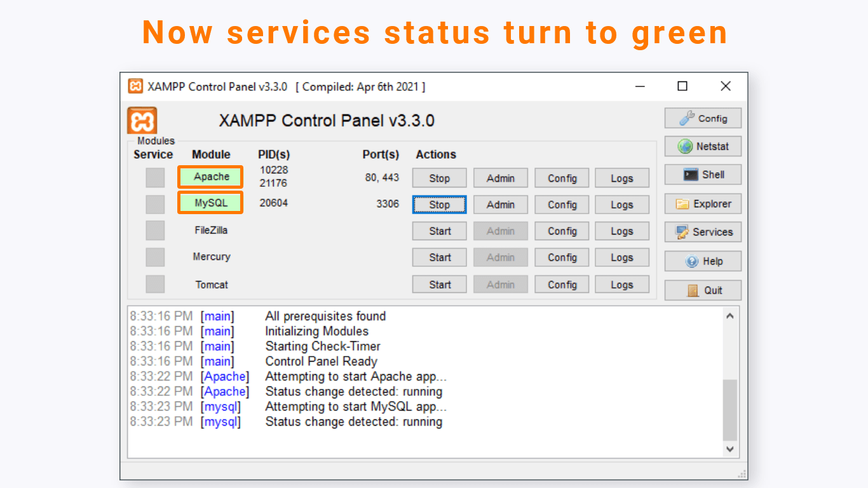Click log line 'Attempting to start MySQL app...'

click(356, 407)
